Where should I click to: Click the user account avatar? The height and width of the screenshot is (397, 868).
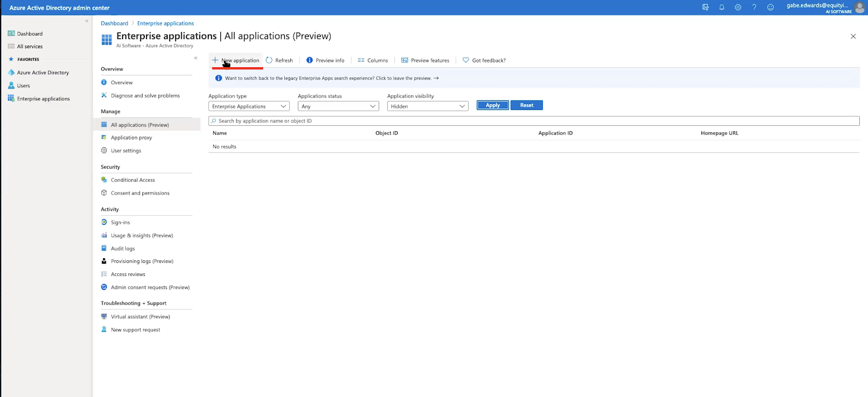pos(859,7)
